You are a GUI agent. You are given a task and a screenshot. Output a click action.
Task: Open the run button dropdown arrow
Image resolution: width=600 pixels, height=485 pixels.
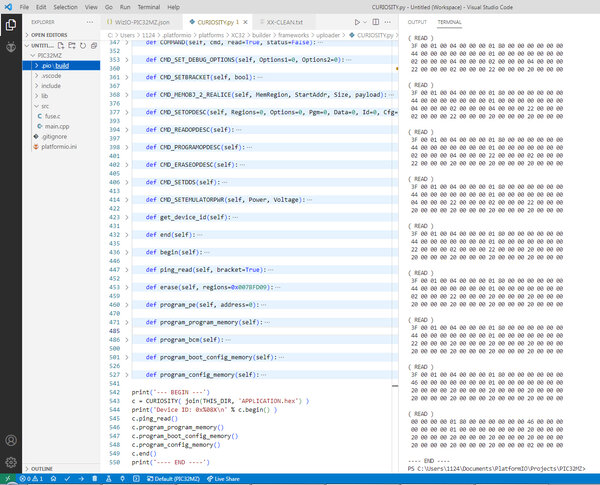coord(365,22)
